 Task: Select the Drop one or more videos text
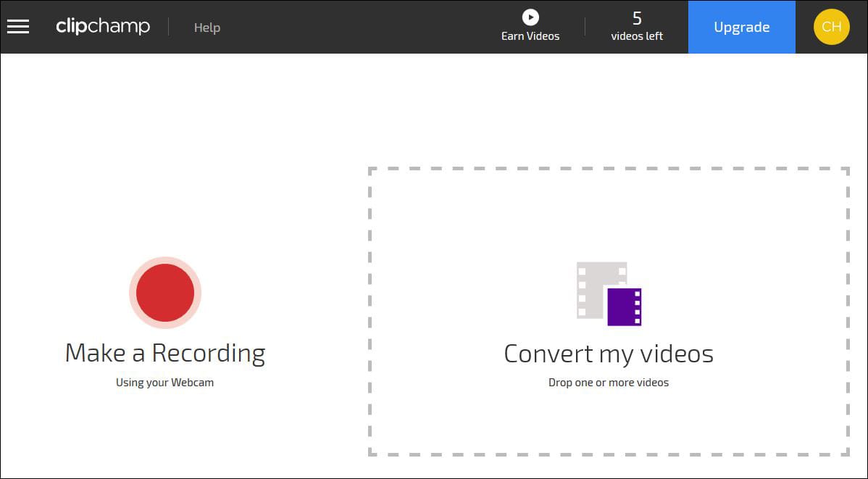tap(609, 382)
